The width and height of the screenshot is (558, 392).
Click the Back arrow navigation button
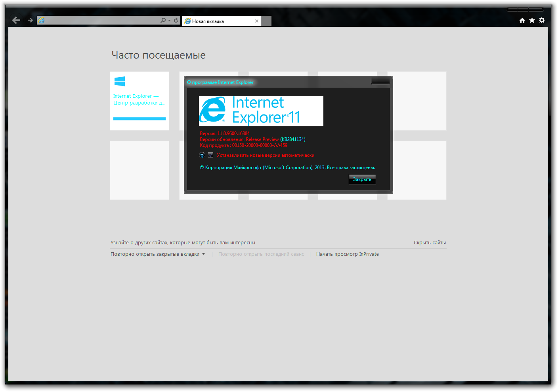(16, 20)
